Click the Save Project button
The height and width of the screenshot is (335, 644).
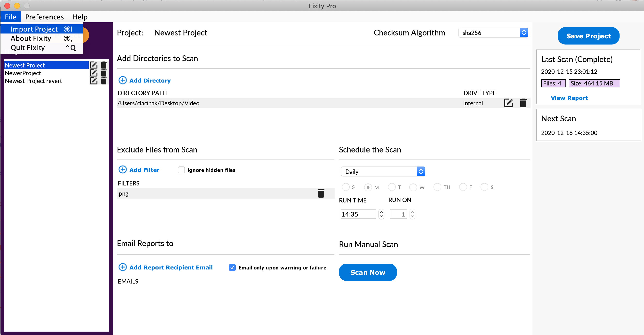(588, 36)
